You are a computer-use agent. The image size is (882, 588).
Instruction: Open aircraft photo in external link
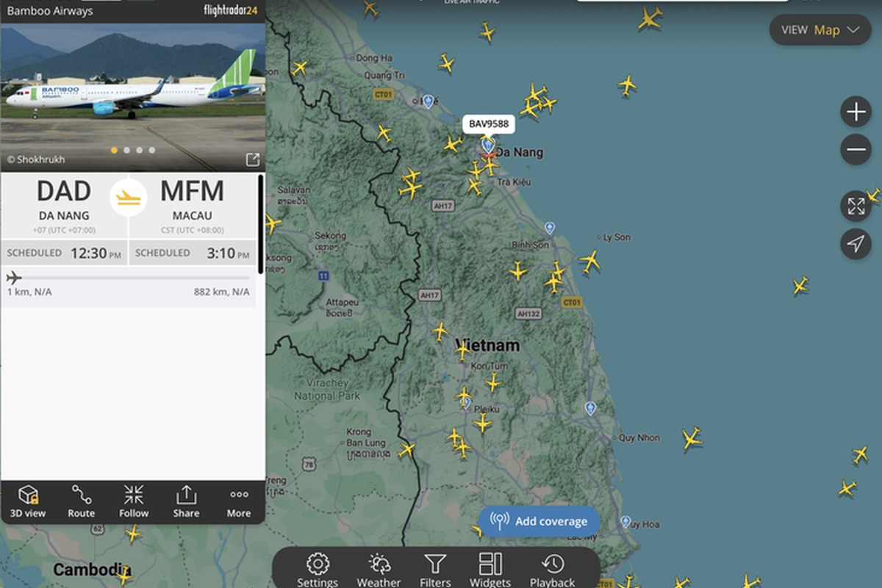click(252, 159)
